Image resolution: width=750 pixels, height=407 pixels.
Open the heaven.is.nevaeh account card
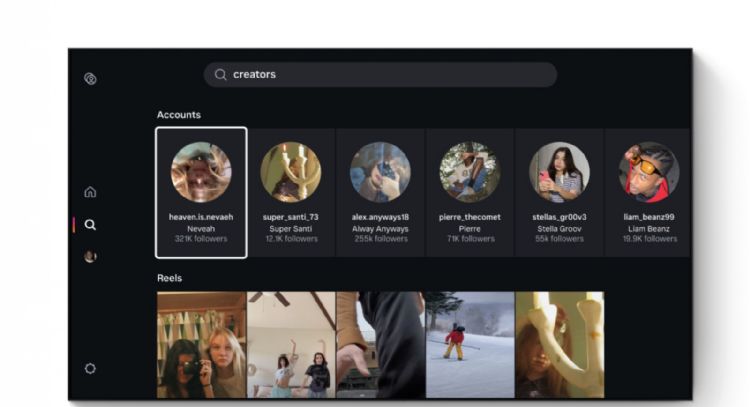point(201,192)
